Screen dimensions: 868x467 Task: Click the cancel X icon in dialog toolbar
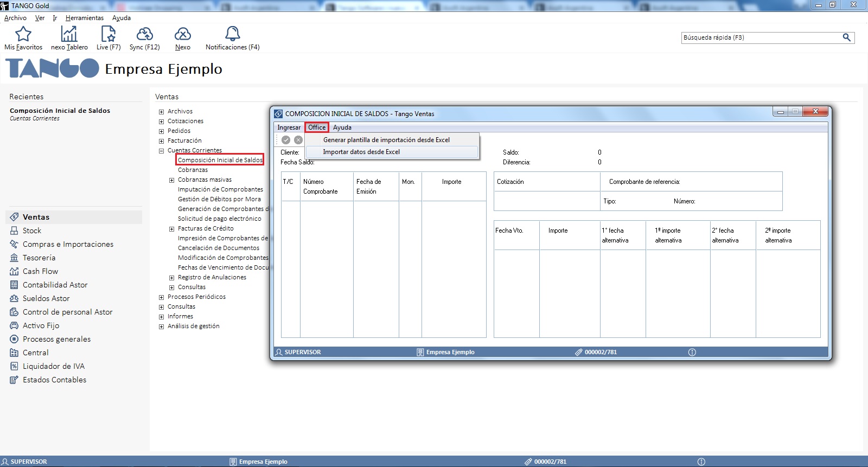point(298,140)
